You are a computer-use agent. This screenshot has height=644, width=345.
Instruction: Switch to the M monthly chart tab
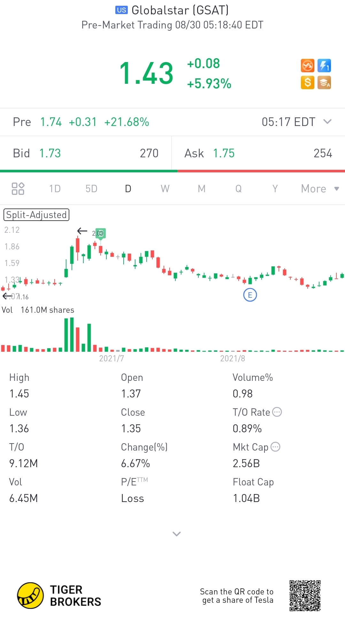(202, 189)
